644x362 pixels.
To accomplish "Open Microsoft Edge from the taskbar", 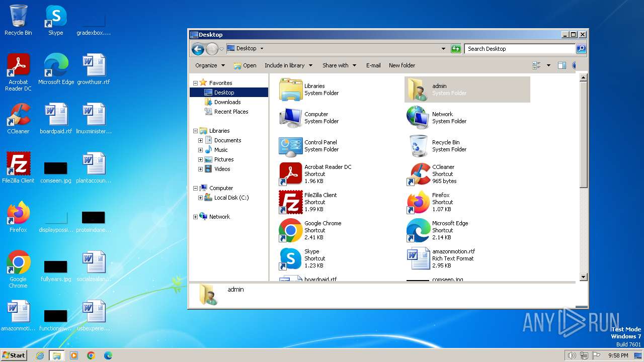I will point(108,355).
